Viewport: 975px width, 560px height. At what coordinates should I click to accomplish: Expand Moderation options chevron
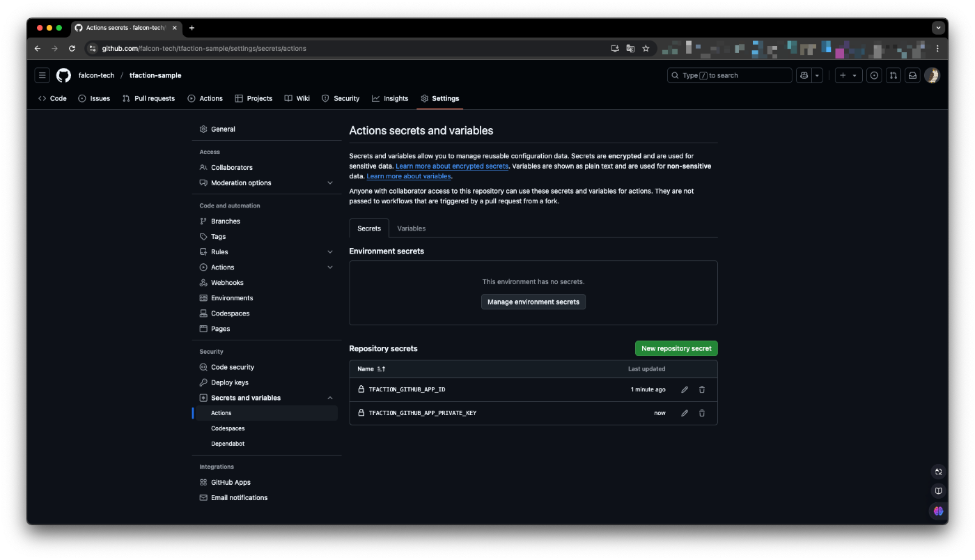click(x=330, y=182)
